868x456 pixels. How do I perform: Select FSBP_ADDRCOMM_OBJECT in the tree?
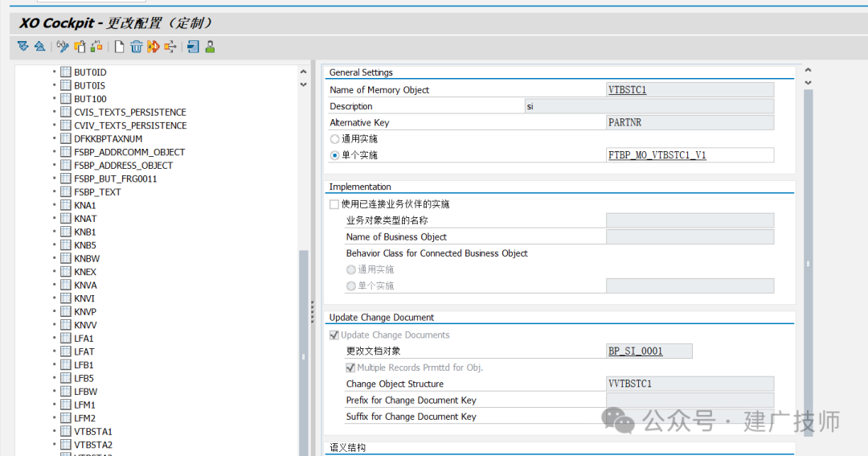[x=129, y=152]
